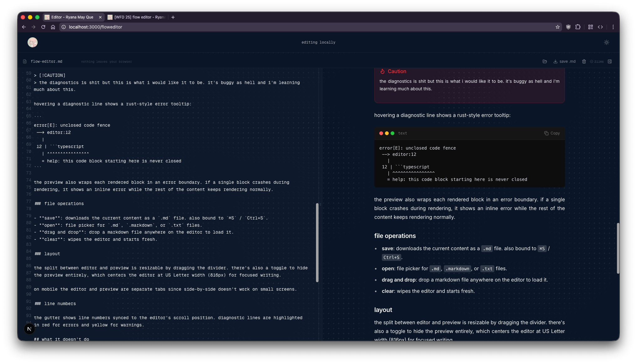Click the grid/QR extension icon
Viewport: 637px width, 364px height.
click(x=591, y=27)
